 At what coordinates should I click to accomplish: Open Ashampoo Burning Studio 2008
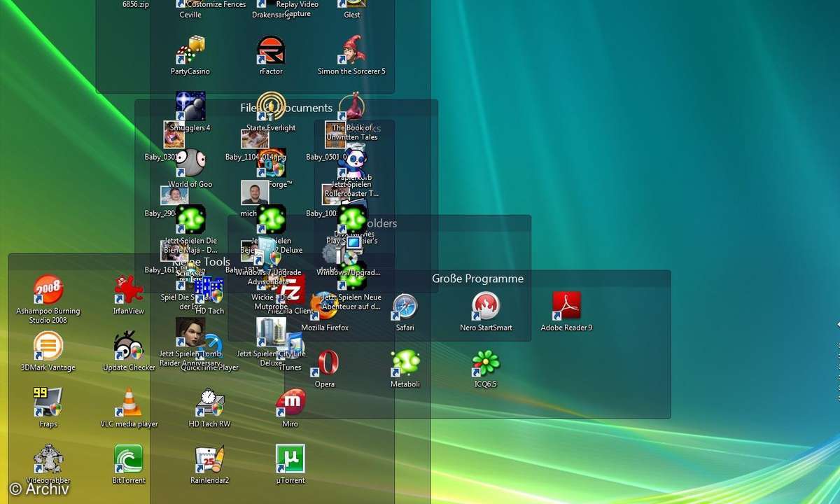pyautogui.click(x=48, y=290)
